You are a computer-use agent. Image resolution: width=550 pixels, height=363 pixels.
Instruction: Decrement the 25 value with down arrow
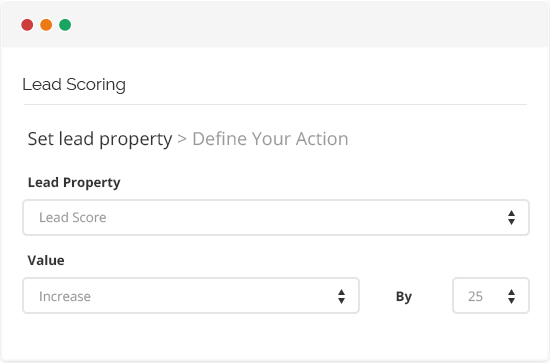point(511,301)
